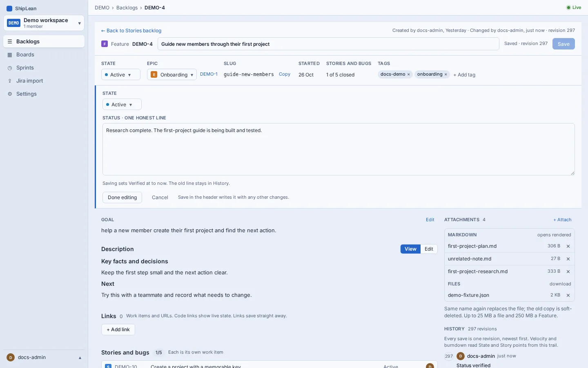Screen dimensions: 588x368
Task: Click the ShipLean logo icon
Action: point(9,9)
